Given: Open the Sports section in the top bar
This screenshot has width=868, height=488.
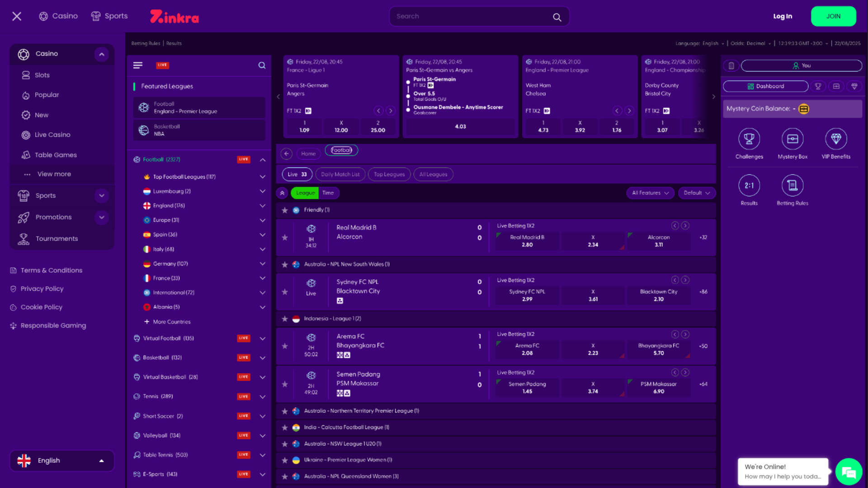Looking at the screenshot, I should click(109, 16).
